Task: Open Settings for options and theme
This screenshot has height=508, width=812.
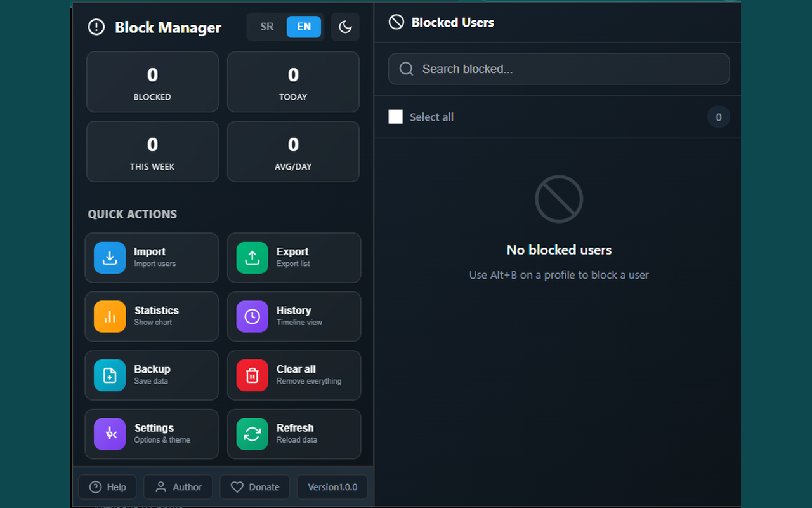Action: point(152,434)
